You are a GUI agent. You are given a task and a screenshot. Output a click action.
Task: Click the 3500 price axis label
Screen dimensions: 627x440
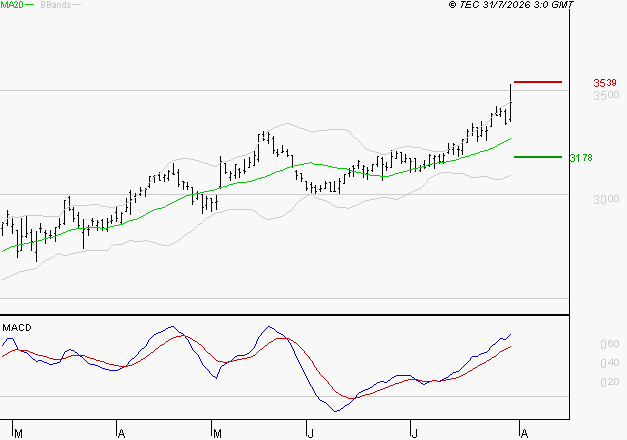point(606,95)
